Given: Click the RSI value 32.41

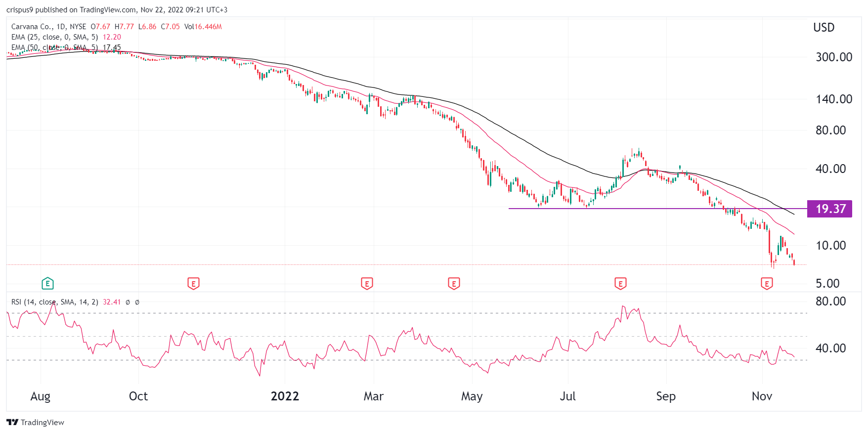Looking at the screenshot, I should [x=112, y=302].
